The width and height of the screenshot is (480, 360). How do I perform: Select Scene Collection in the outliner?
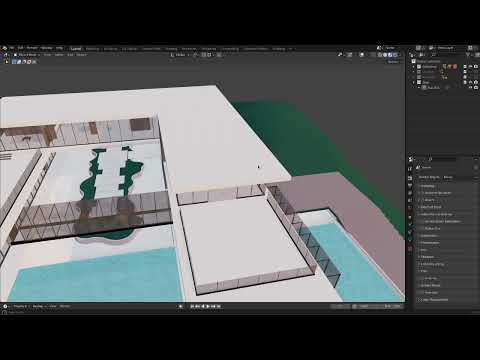[429, 61]
